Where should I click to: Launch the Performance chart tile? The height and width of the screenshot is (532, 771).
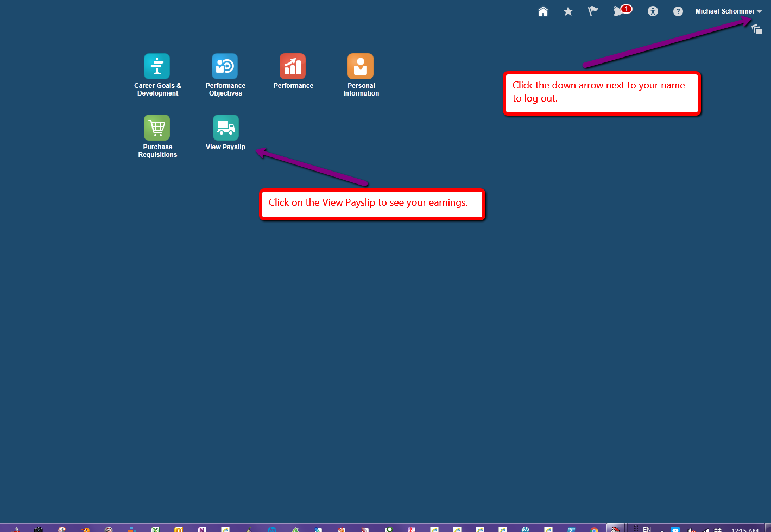[x=293, y=66]
